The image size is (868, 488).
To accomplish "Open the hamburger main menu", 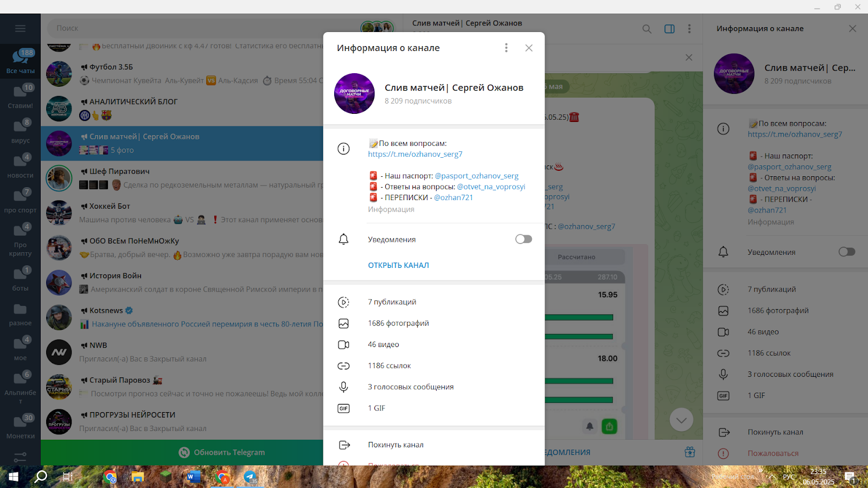I will point(20,28).
